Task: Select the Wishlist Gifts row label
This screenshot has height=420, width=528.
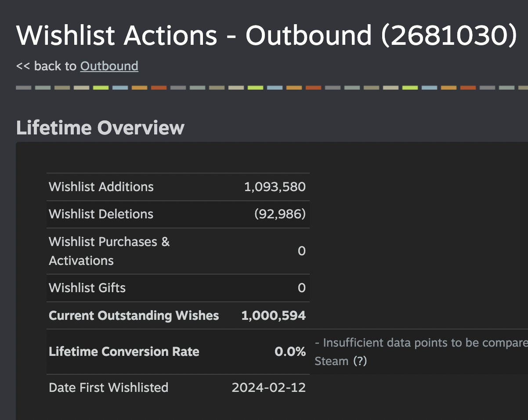Action: coord(87,288)
